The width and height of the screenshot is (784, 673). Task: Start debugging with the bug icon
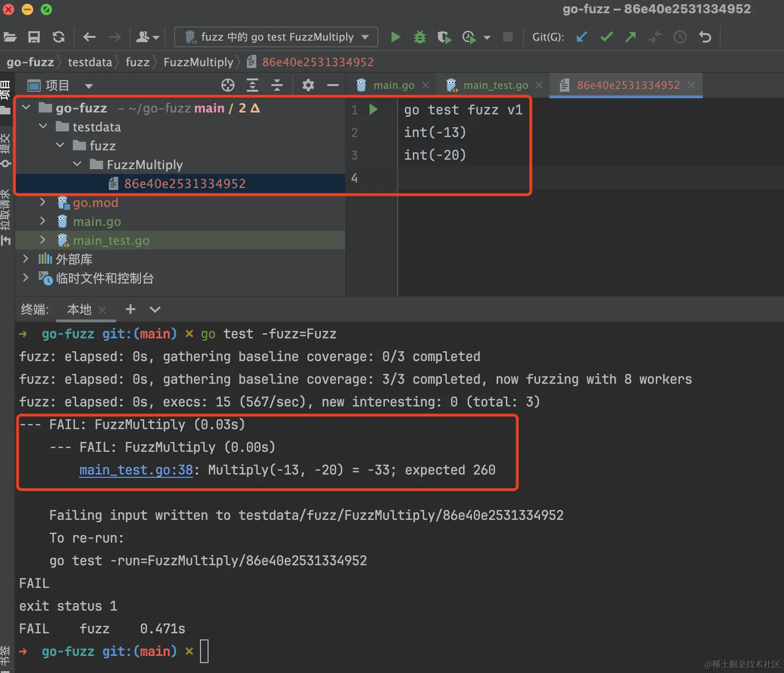pos(420,37)
